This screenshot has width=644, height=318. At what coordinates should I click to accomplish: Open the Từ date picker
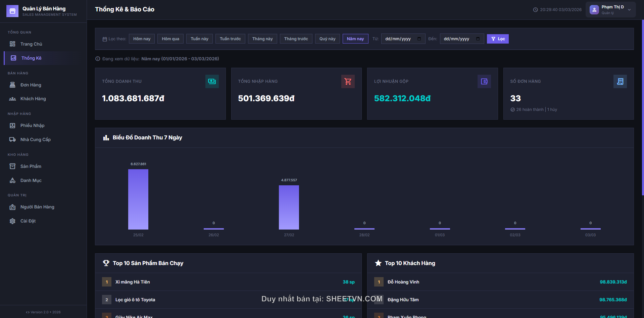point(403,39)
